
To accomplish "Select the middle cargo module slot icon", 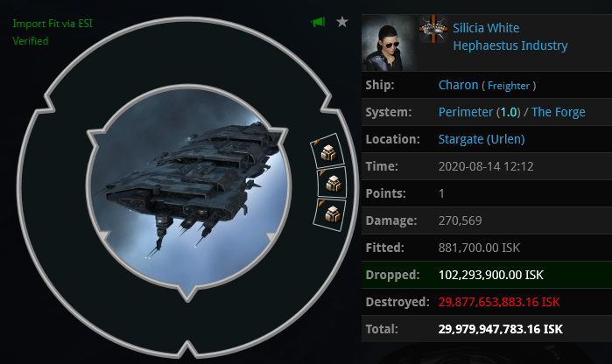I will click(x=333, y=183).
